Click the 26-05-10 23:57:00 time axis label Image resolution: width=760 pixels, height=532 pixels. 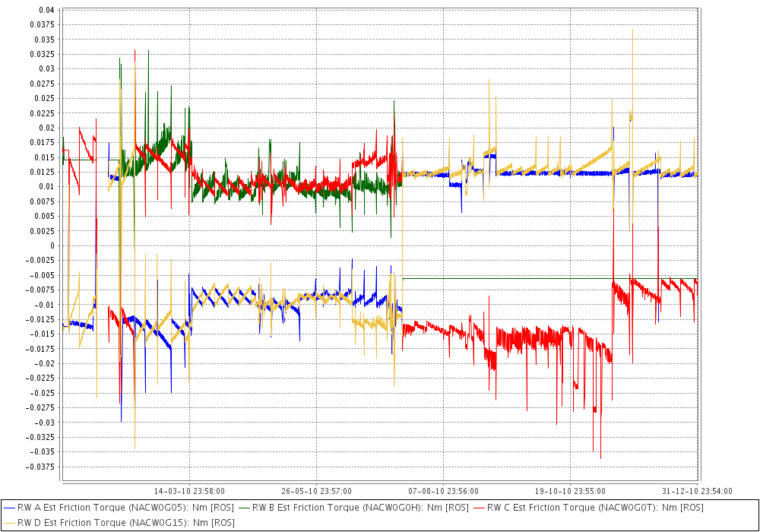(x=316, y=491)
